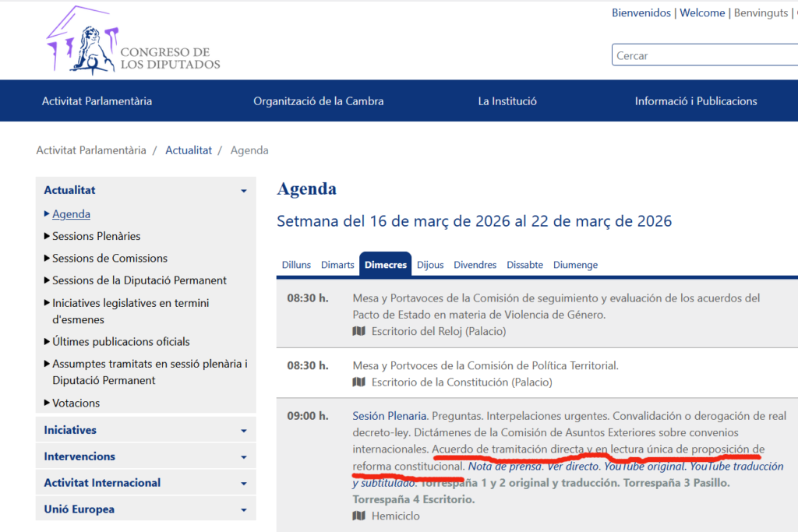Viewport: 798px width, 532px height.
Task: Click the Actualitat breadcrumb link
Action: click(189, 150)
